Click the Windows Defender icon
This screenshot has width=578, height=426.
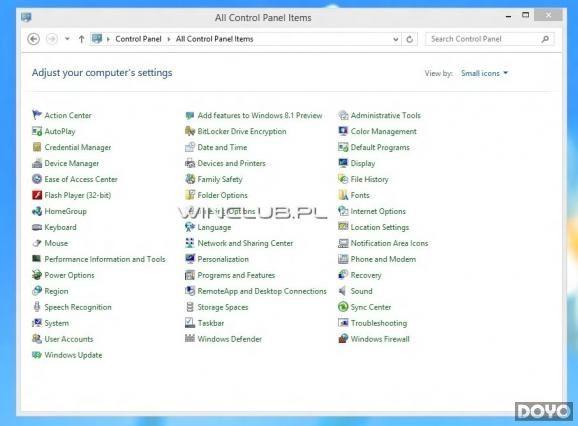[190, 339]
